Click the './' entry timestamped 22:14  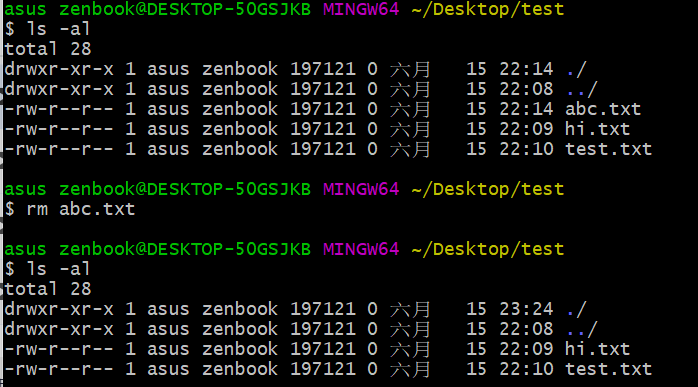[576, 69]
